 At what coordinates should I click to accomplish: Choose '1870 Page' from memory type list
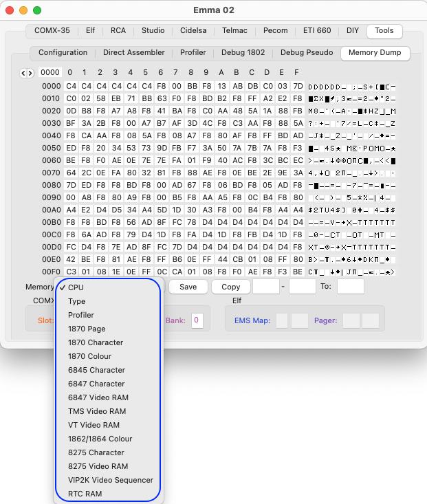pos(87,329)
